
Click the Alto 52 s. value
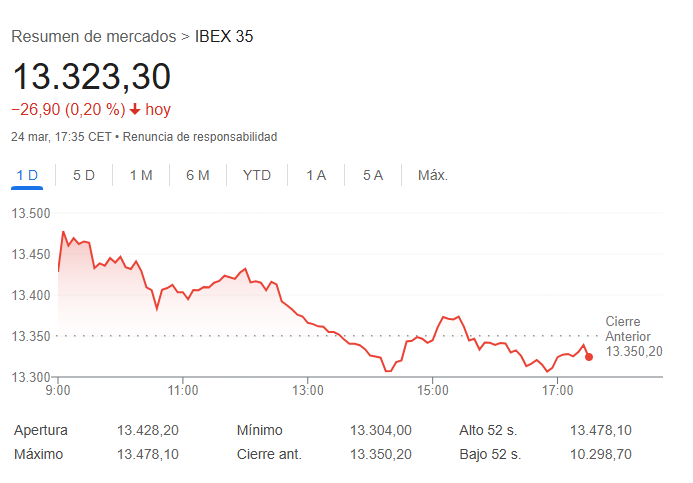click(600, 430)
